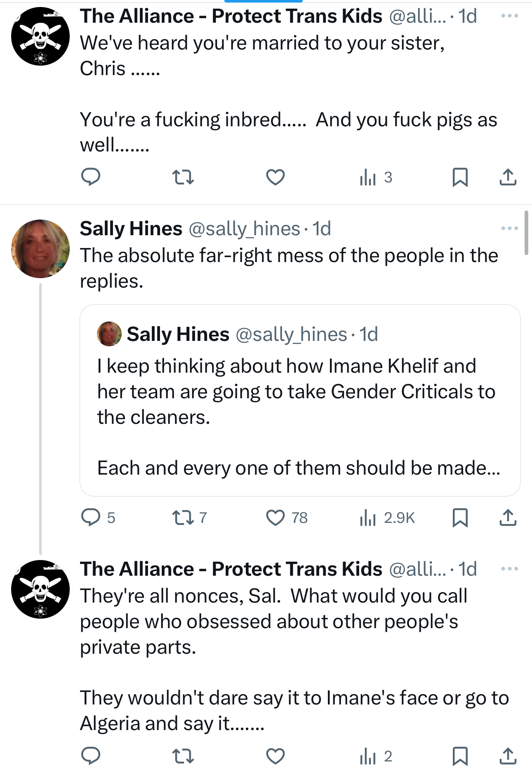Reply to Sally Hines' far-right mess tweet
The height and width of the screenshot is (780, 532).
click(91, 518)
